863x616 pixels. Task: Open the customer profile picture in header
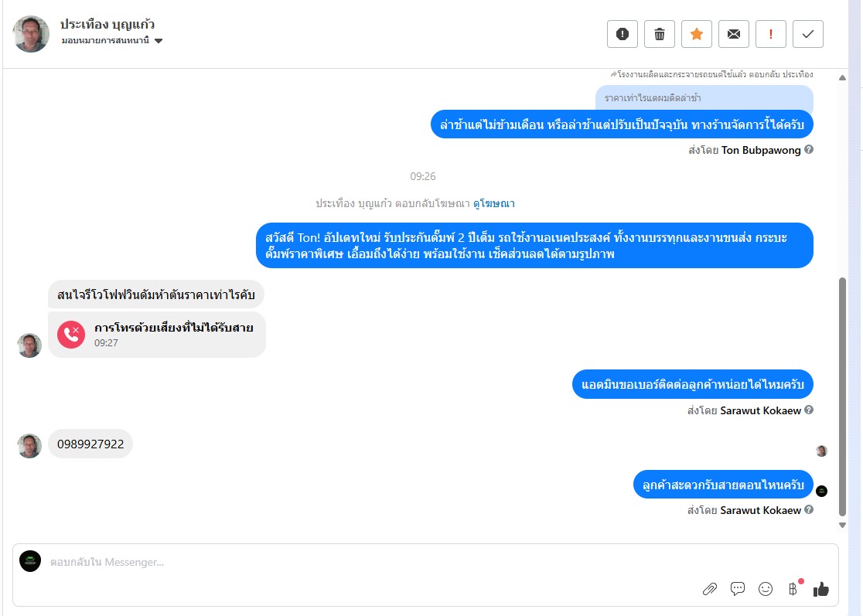tap(31, 34)
